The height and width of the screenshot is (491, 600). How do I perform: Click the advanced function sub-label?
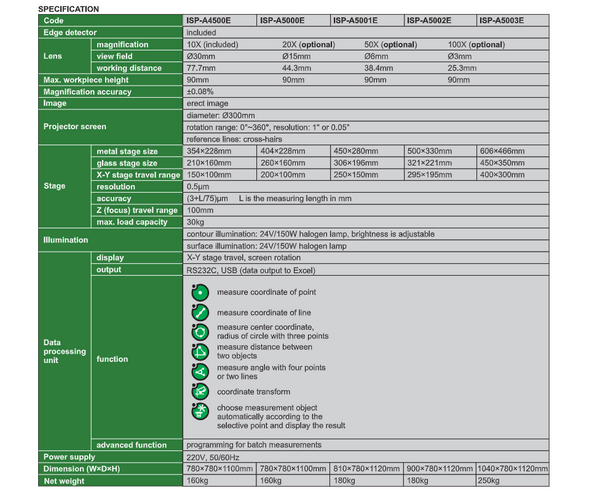[x=131, y=445]
